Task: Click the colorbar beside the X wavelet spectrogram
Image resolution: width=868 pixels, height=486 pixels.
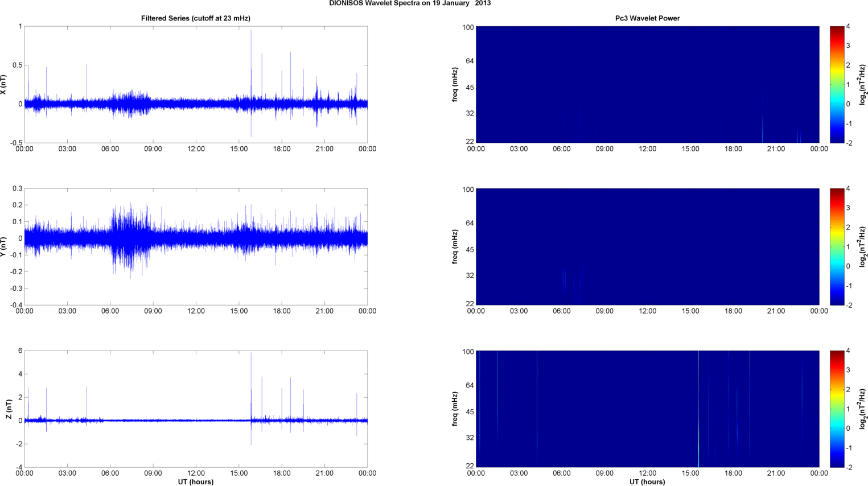Action: 837,85
